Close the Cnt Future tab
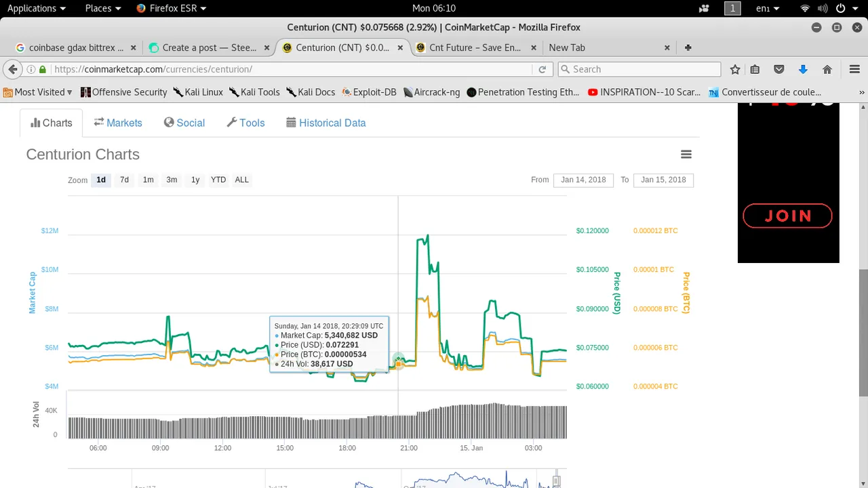Screen dimensions: 868x488 tap(534, 47)
